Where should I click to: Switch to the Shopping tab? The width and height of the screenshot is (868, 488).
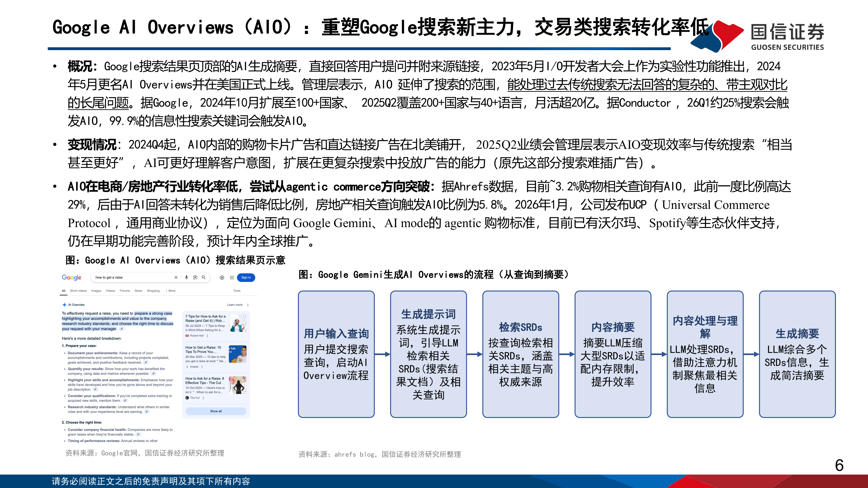tap(153, 291)
